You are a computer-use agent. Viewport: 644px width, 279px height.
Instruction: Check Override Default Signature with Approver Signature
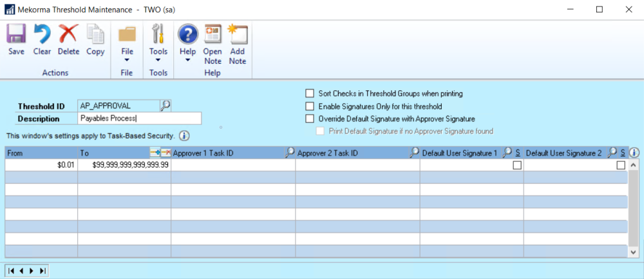click(x=309, y=119)
